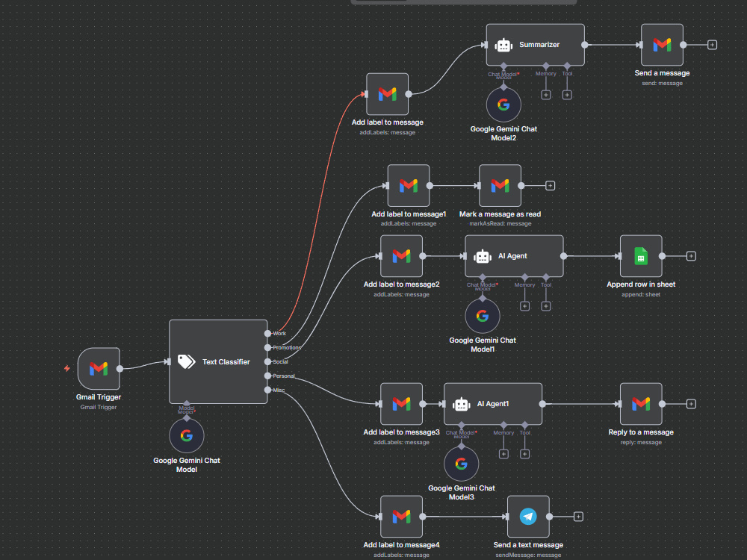Add node after Reply to a message
Screen dimensions: 747x560
[x=691, y=404]
